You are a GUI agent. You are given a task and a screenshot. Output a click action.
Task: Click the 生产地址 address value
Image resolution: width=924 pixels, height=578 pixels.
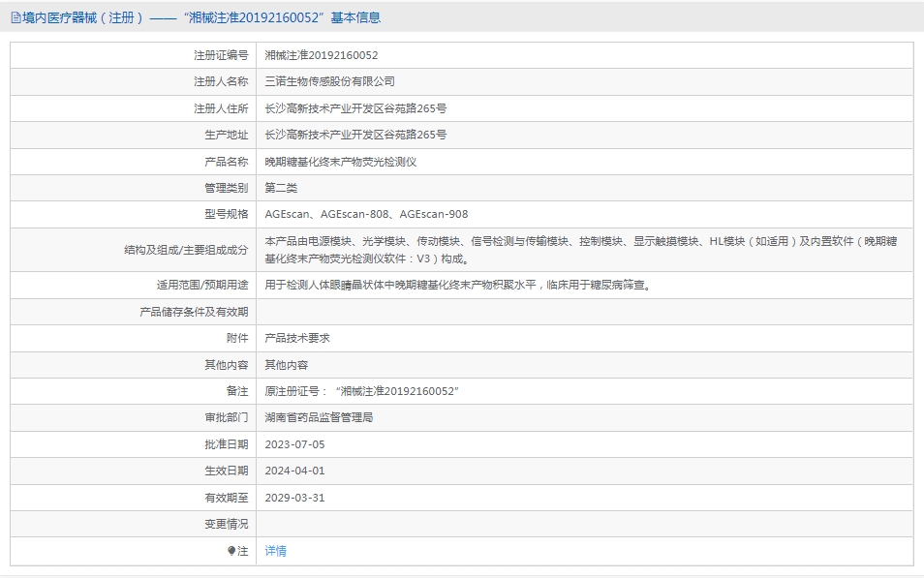[x=355, y=135]
